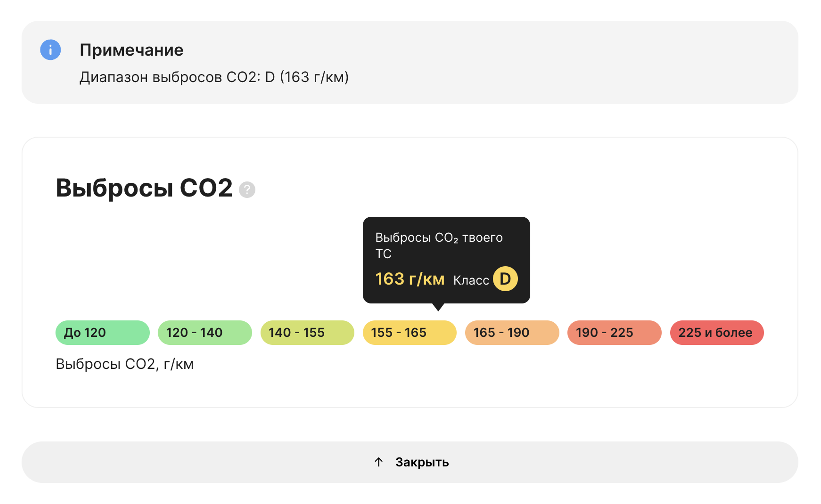Click the blue info icon near Примечание

point(50,50)
